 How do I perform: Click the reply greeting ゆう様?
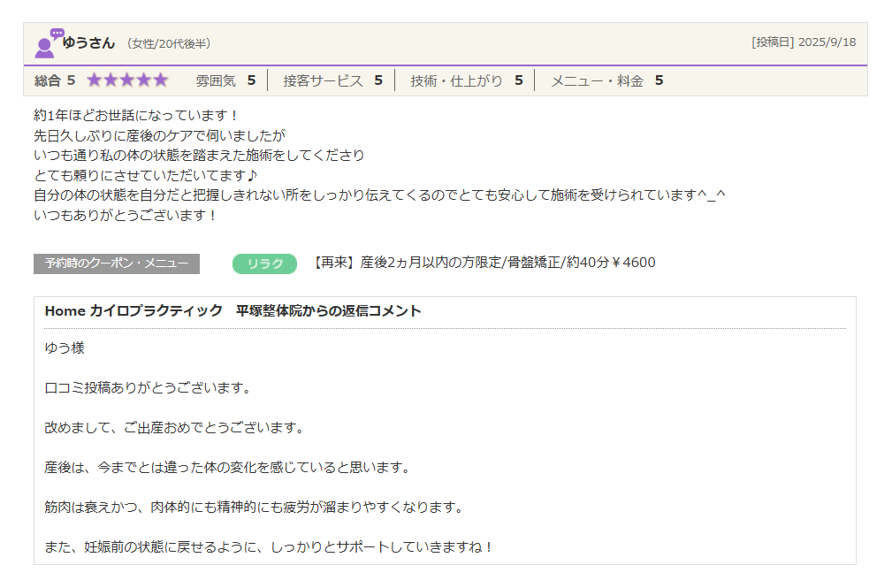pos(65,348)
